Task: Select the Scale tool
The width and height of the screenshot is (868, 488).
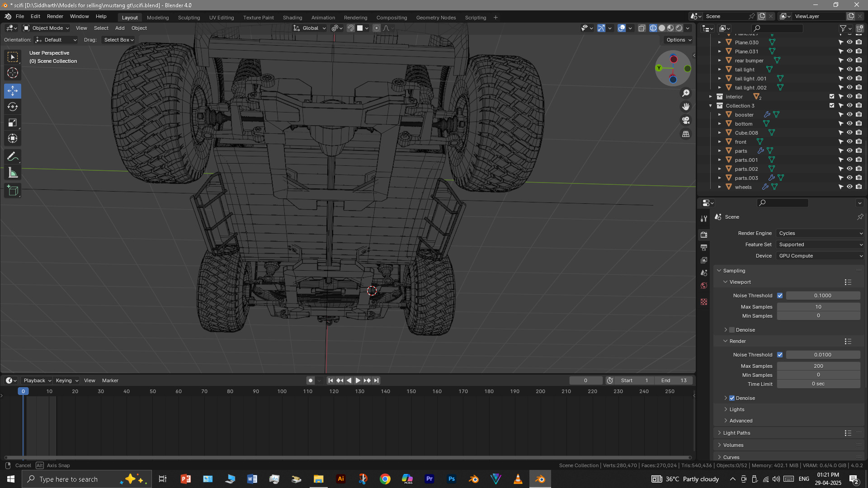Action: point(13,122)
